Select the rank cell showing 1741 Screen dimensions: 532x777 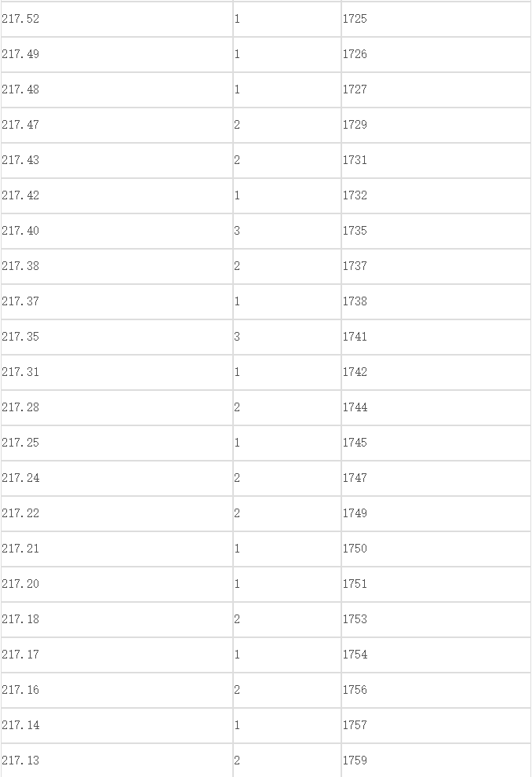(x=436, y=337)
